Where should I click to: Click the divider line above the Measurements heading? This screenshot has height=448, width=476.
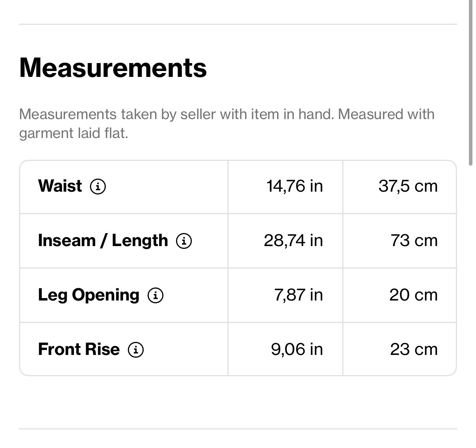pyautogui.click(x=238, y=24)
